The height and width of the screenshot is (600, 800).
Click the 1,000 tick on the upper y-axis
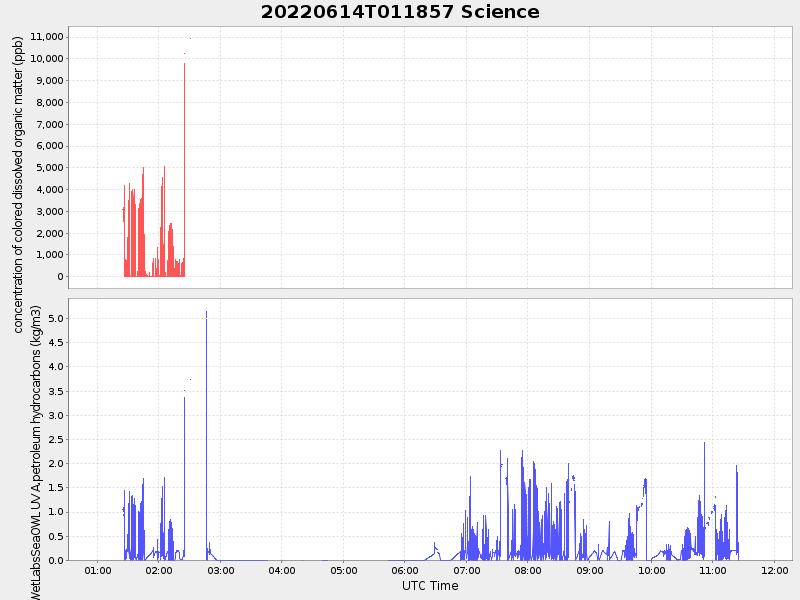point(49,255)
